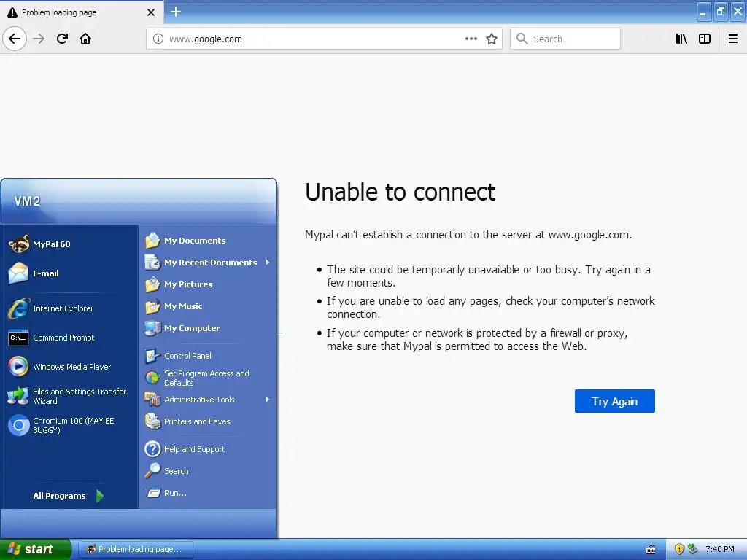Close the Problem loading page tab
The height and width of the screenshot is (560, 747).
tap(151, 12)
